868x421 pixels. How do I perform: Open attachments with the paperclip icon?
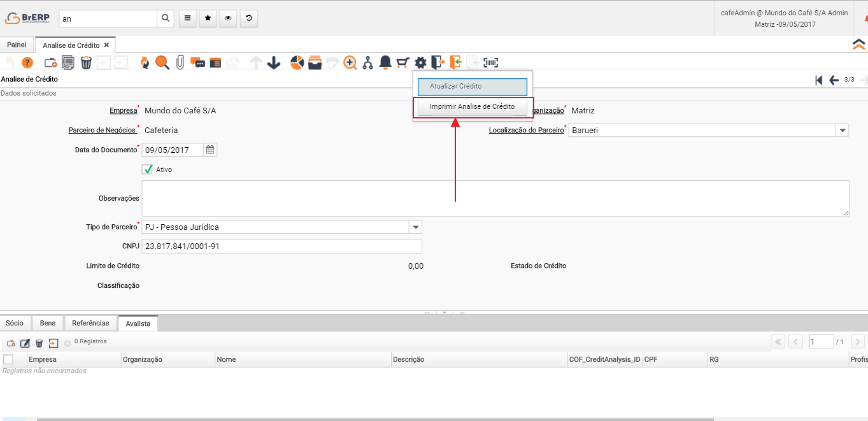[180, 62]
